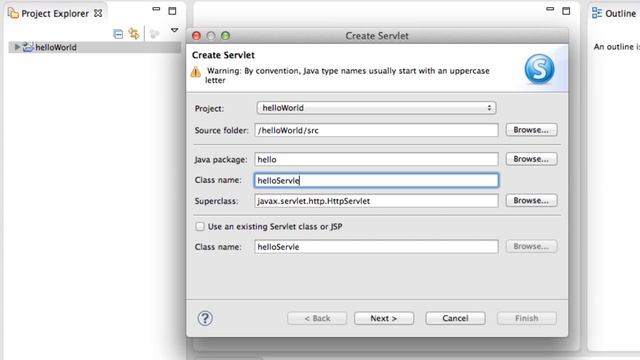Open the dialog help question icon
Image resolution: width=640 pixels, height=360 pixels.
205,318
